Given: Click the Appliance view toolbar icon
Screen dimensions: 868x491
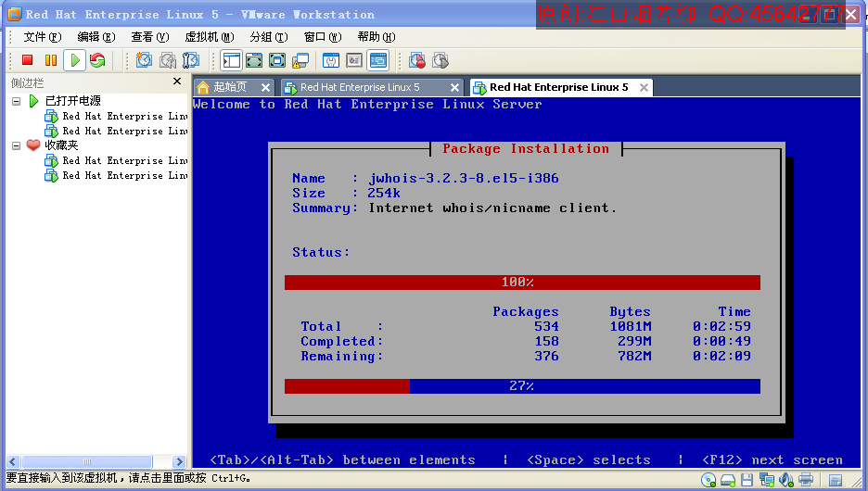Looking at the screenshot, I should click(354, 59).
